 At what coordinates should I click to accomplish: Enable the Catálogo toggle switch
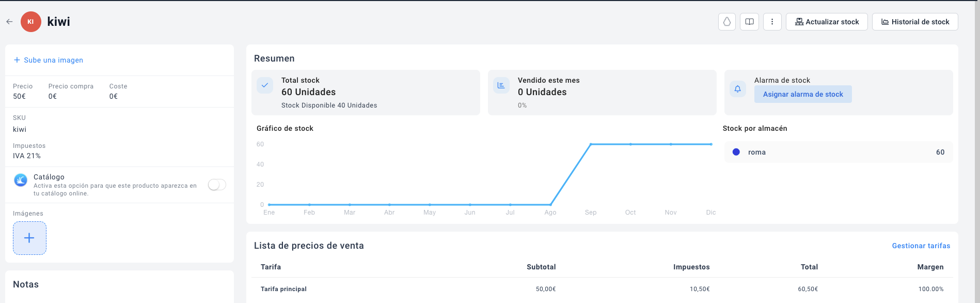click(x=217, y=185)
